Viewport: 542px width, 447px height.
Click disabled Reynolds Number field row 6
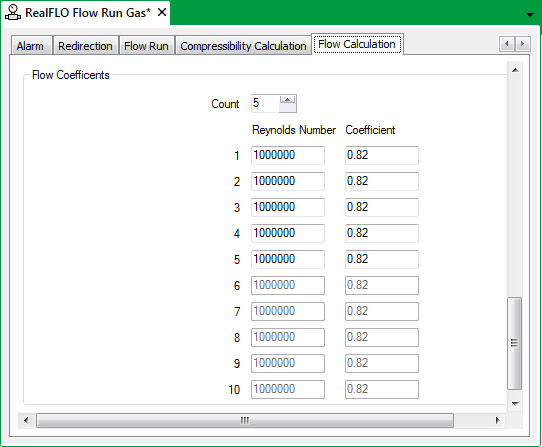[288, 285]
